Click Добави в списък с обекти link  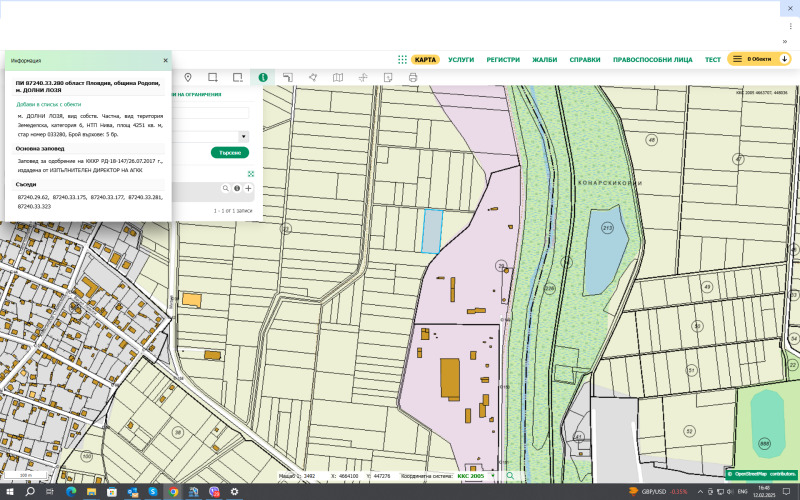[48, 103]
